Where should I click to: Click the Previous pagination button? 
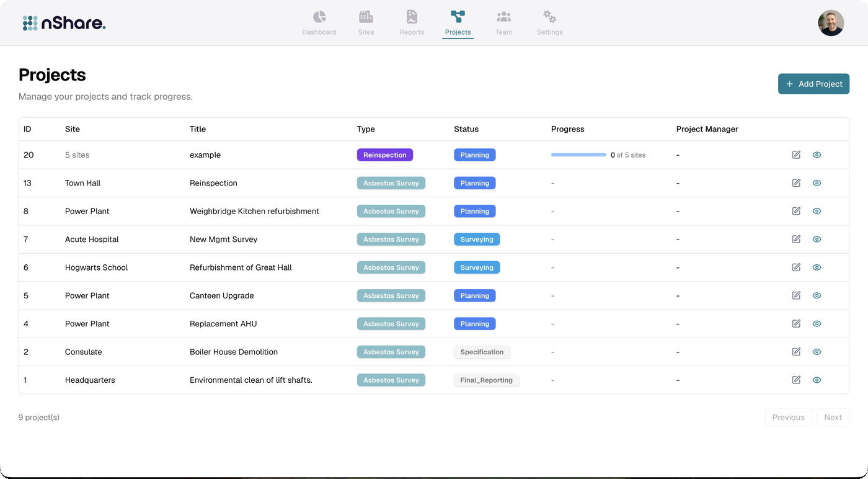click(x=788, y=418)
